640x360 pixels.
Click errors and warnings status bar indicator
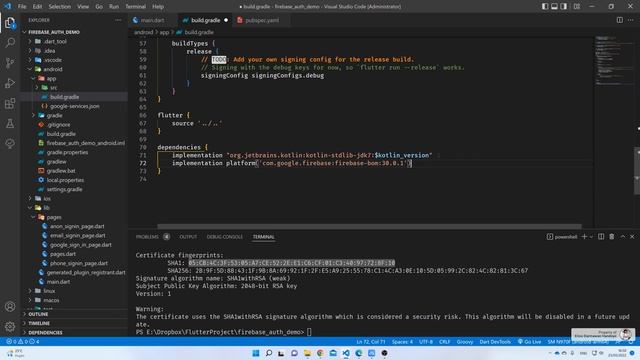(23, 342)
